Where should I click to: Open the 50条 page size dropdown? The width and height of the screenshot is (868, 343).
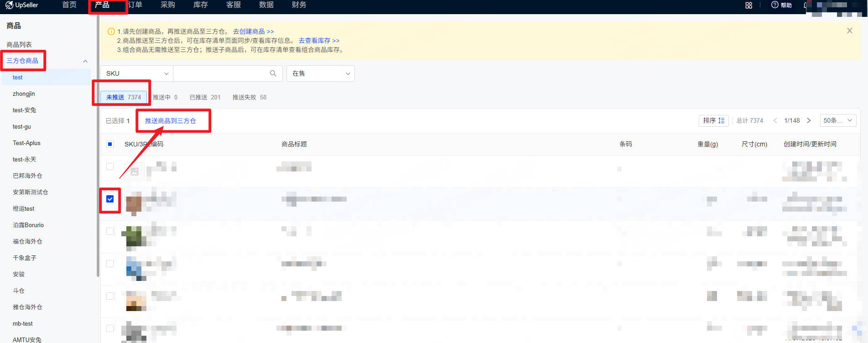pos(838,120)
